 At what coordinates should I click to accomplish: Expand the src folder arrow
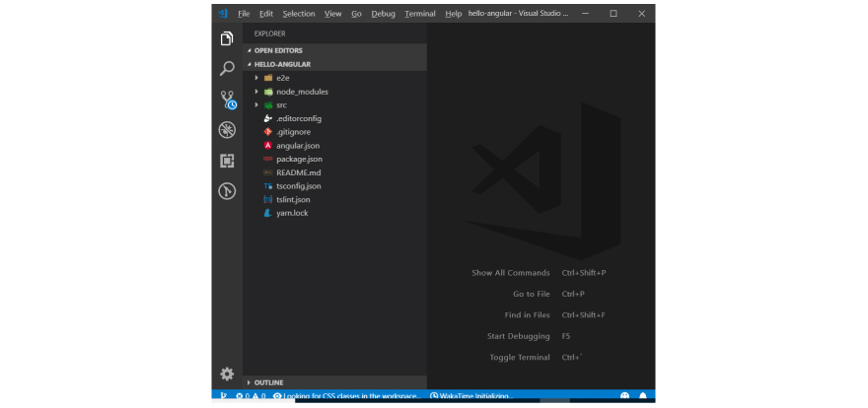click(256, 105)
